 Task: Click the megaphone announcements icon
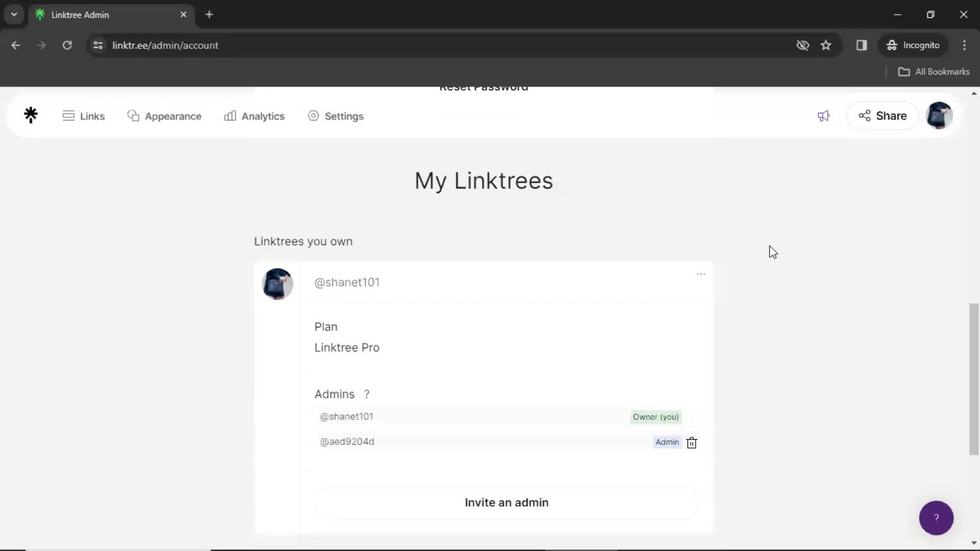[x=823, y=116]
